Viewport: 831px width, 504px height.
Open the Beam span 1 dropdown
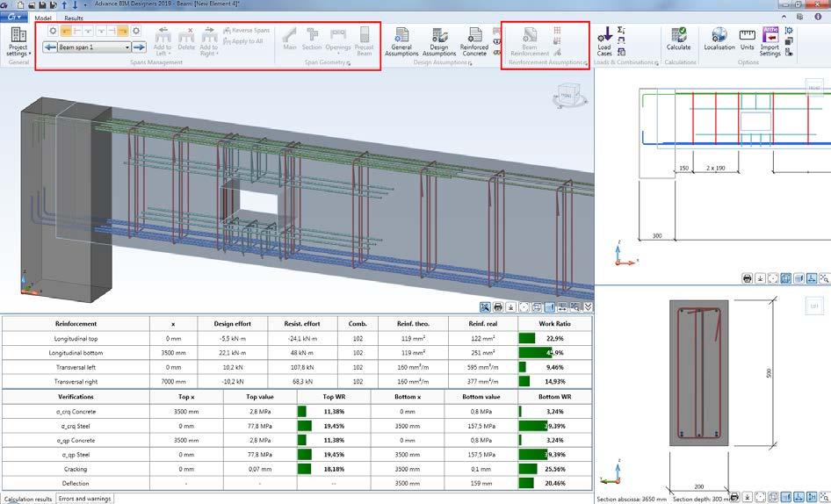pyautogui.click(x=127, y=47)
